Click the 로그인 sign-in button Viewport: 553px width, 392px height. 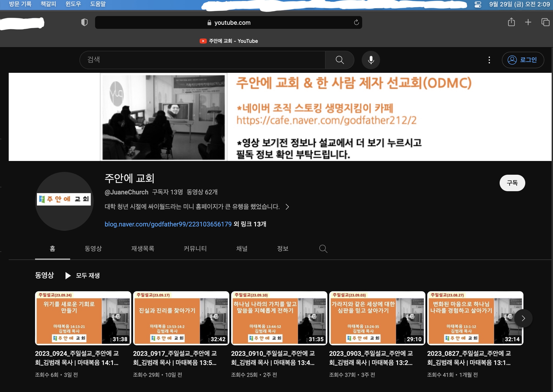(x=523, y=60)
